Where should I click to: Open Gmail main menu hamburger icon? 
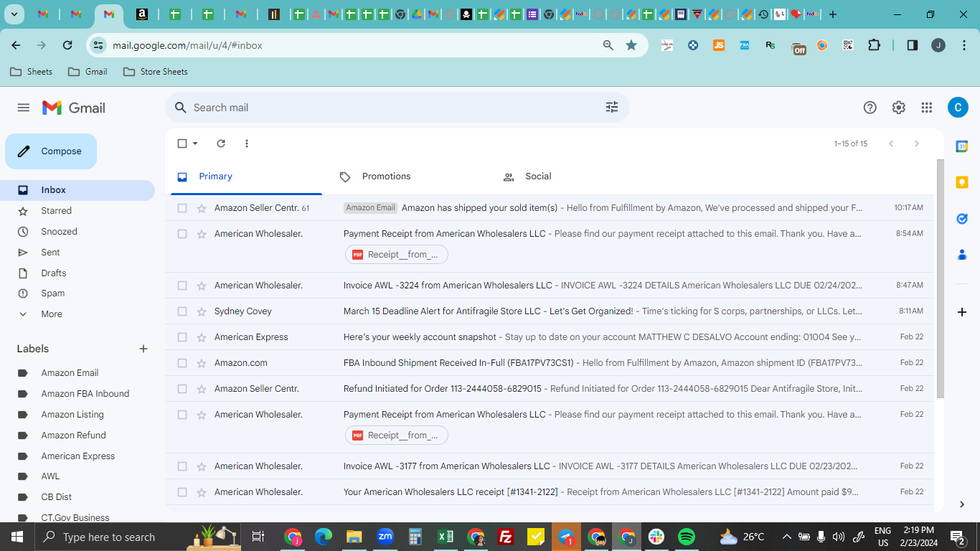(24, 108)
